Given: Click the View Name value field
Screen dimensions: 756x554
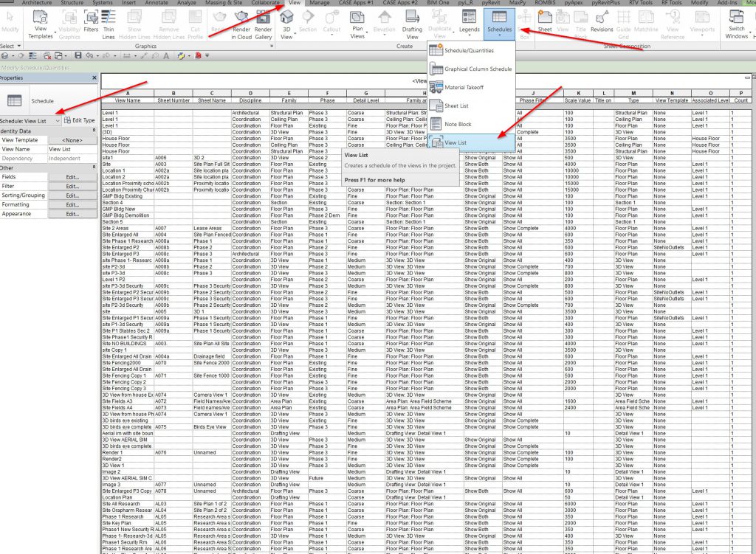Looking at the screenshot, I should click(72, 149).
